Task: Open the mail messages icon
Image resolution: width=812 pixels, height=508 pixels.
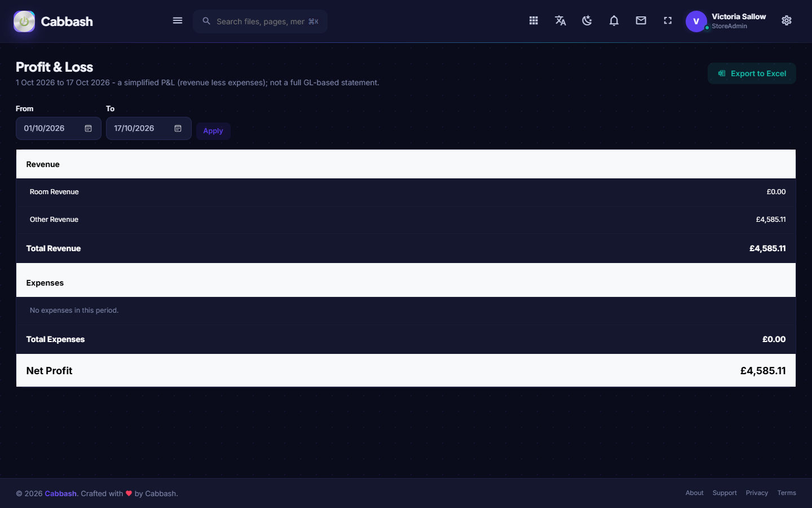Action: [641, 21]
